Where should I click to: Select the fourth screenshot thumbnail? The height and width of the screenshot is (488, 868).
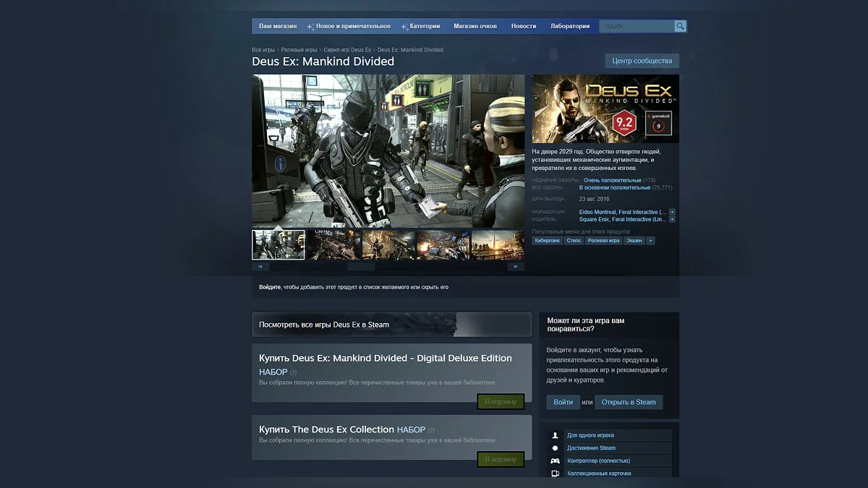[443, 245]
